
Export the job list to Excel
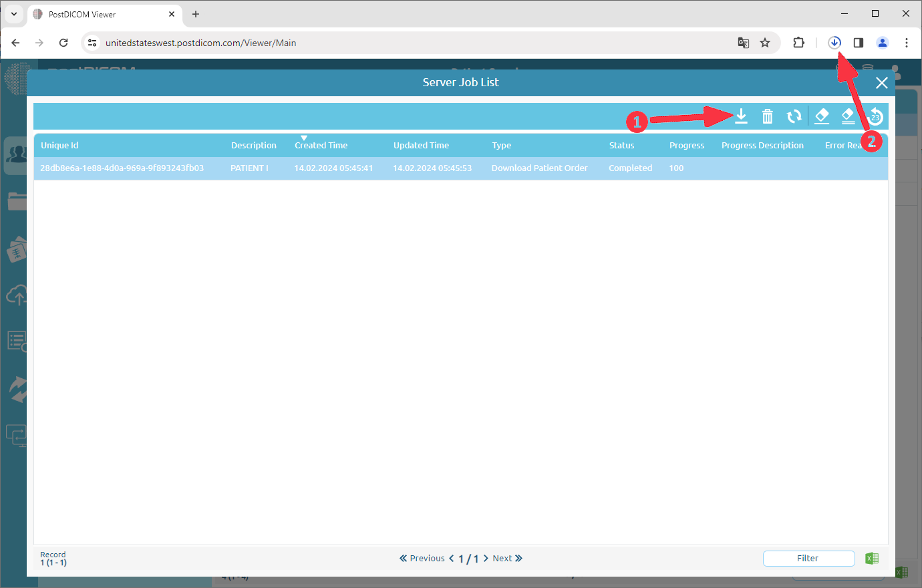871,557
